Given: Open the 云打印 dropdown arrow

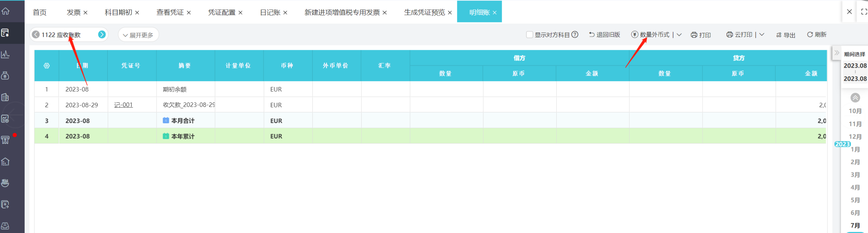Looking at the screenshot, I should (762, 34).
